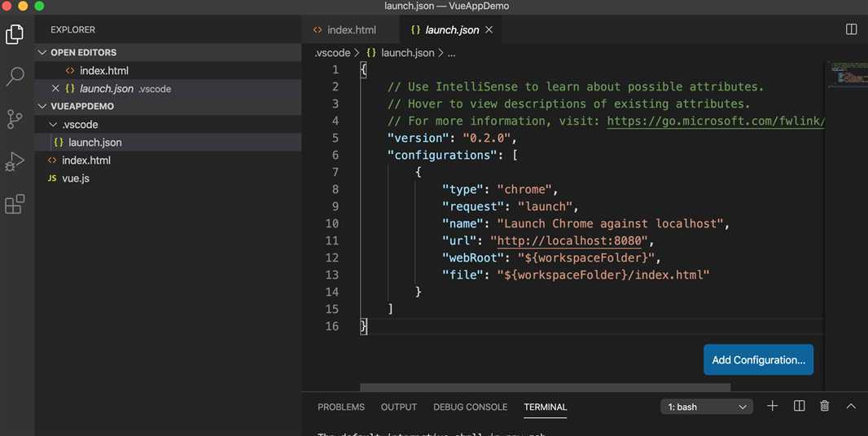Select the Terminal panel tab
Screen dimensions: 868x436
pyautogui.click(x=546, y=407)
